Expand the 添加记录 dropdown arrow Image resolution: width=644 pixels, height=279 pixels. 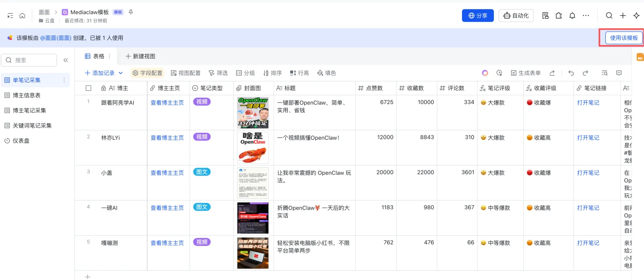point(120,73)
